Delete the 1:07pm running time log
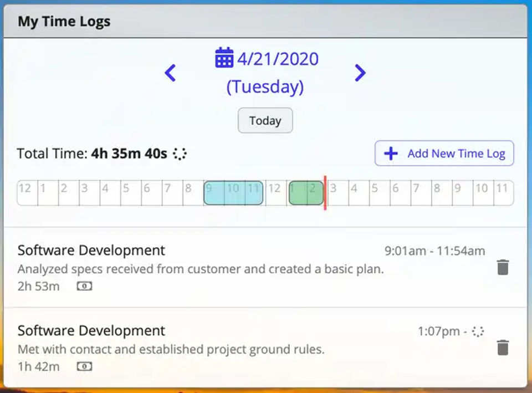Viewport: 532px width, 393px height. [x=503, y=348]
